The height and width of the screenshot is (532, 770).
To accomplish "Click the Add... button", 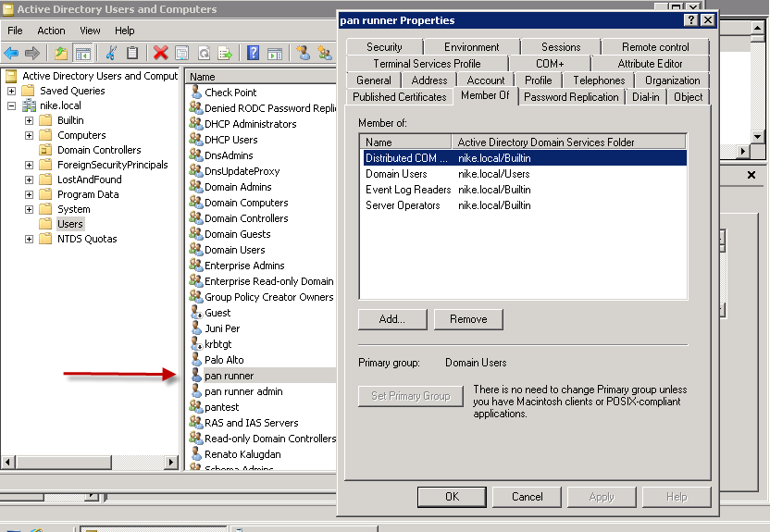I will coord(391,319).
